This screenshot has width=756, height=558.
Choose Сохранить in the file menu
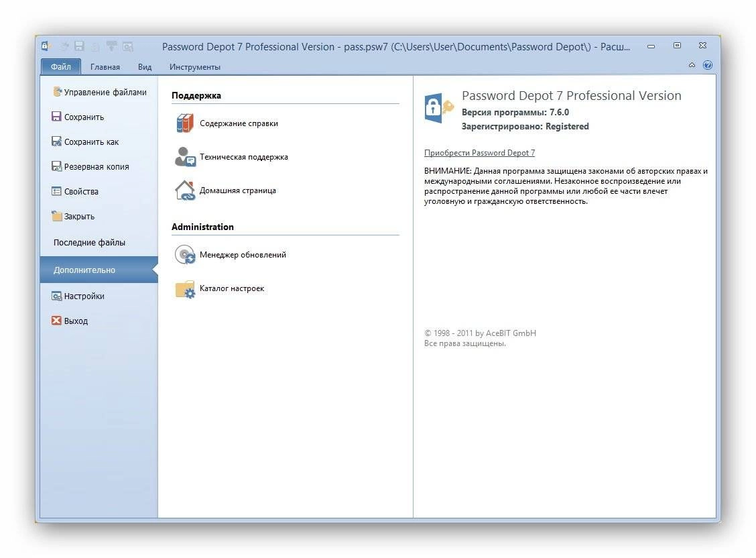coord(78,117)
